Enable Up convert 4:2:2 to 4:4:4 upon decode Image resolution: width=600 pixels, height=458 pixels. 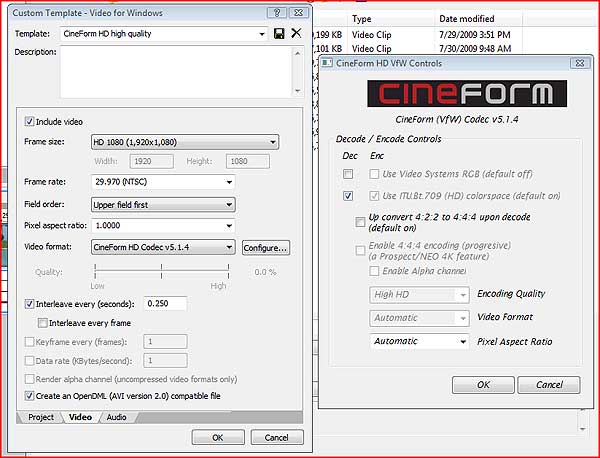coord(360,222)
